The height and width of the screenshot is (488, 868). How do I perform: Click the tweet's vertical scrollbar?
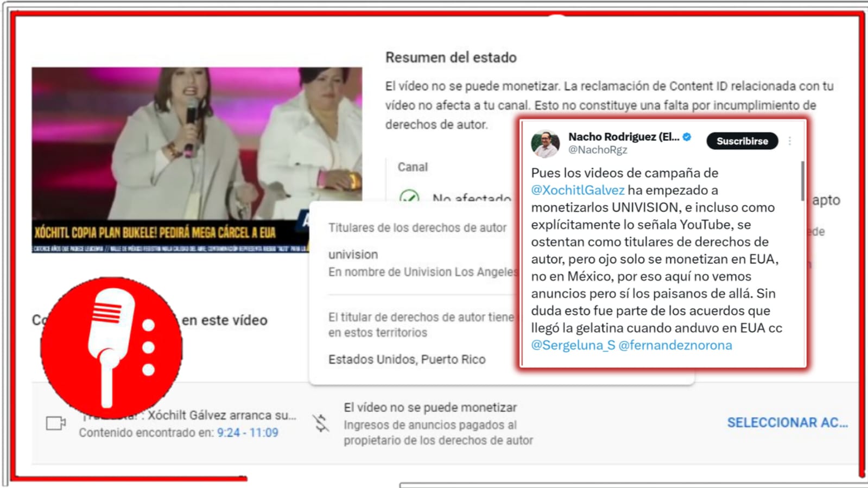802,181
